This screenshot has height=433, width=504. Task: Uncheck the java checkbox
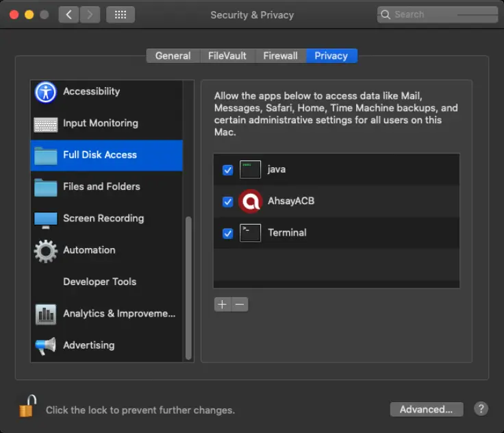point(228,170)
